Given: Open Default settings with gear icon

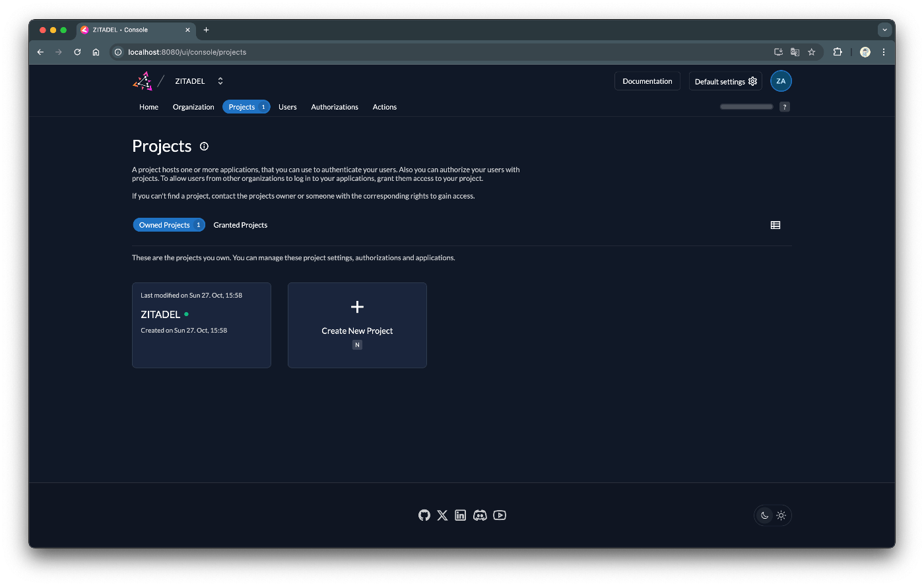Looking at the screenshot, I should point(725,81).
